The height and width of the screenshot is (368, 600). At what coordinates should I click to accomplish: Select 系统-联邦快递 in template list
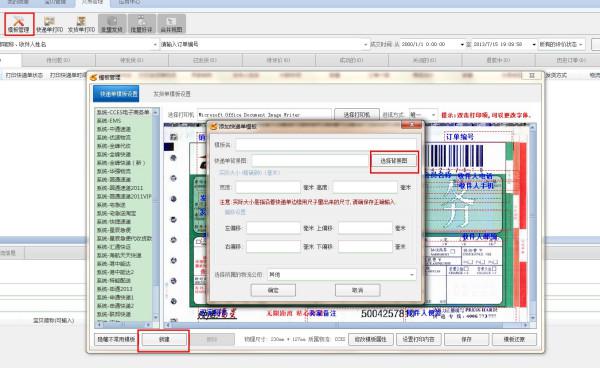coord(114,314)
